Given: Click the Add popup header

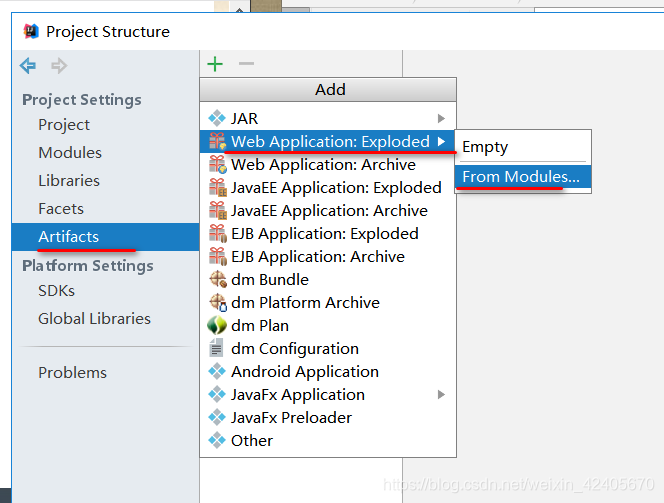Looking at the screenshot, I should coord(328,89).
